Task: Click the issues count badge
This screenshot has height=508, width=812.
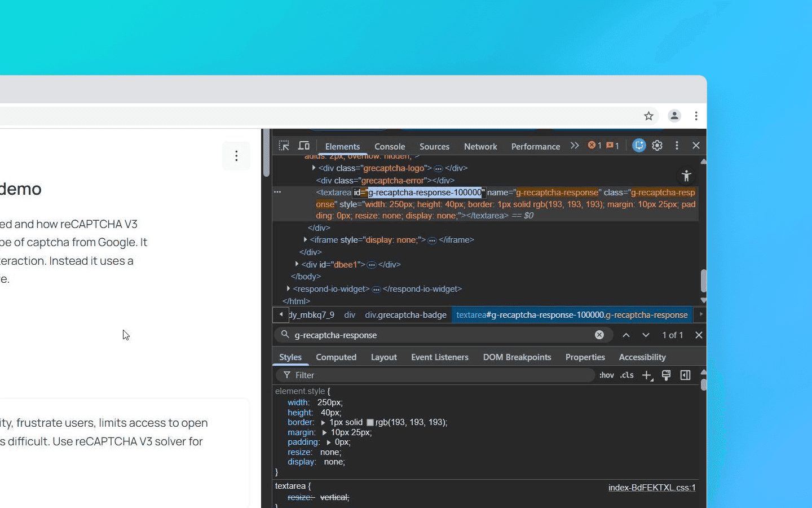Action: 613,146
